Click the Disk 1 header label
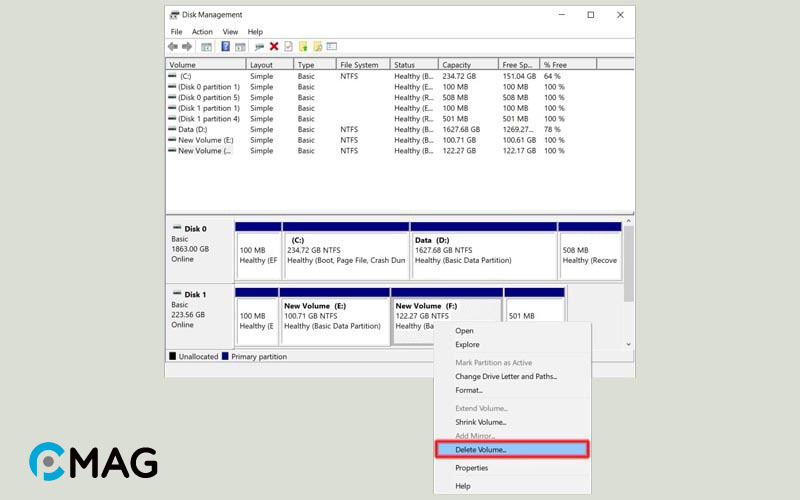Viewport: 800px width, 500px height. point(195,294)
